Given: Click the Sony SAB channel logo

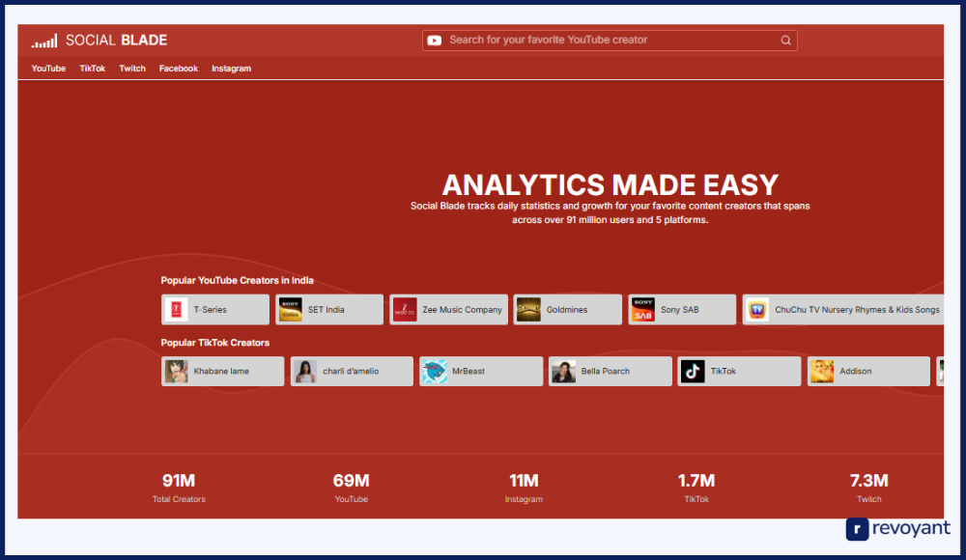Looking at the screenshot, I should (642, 310).
